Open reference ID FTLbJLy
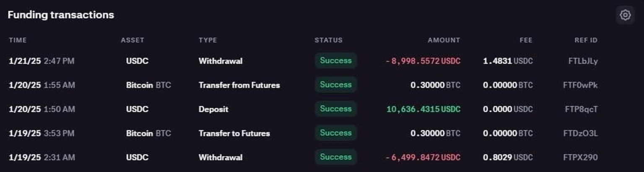 pos(583,61)
